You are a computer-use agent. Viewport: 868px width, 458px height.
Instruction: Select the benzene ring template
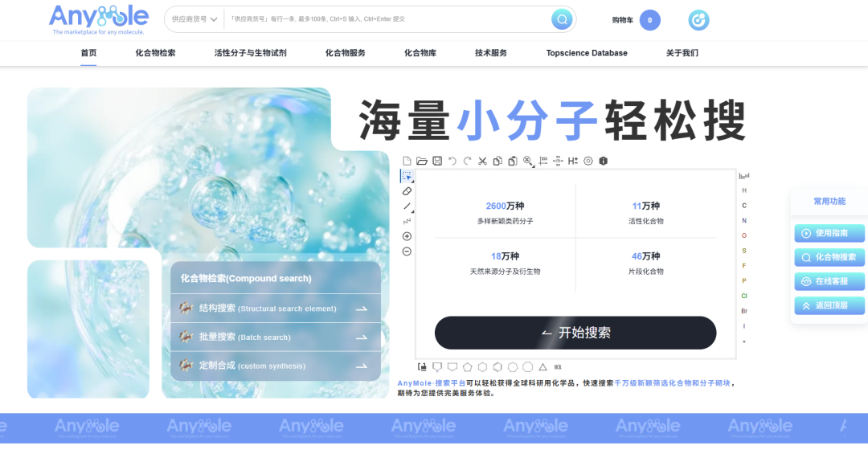[497, 367]
